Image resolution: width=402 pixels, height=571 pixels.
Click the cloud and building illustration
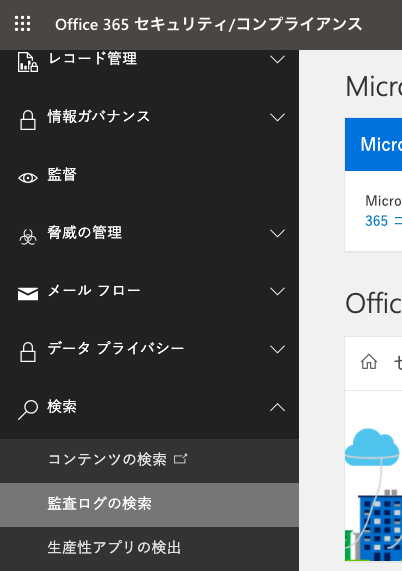tap(373, 494)
